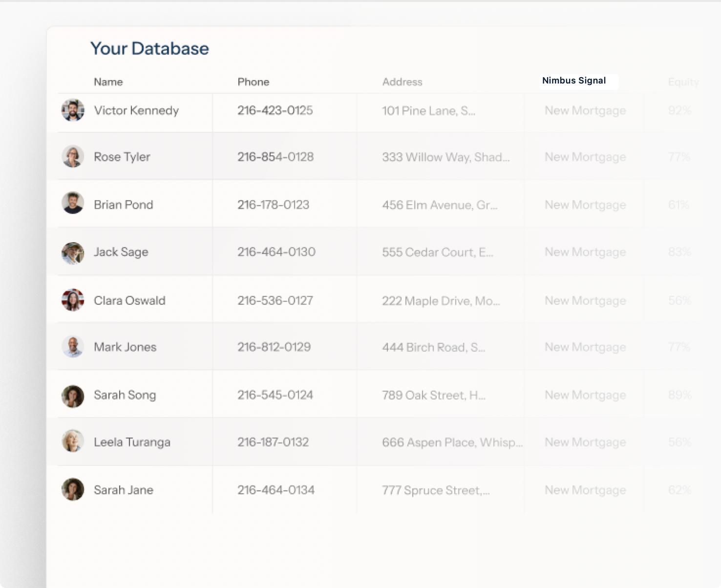Click address 555 Cedar Court
Screen dimensions: 721x588
(x=438, y=252)
